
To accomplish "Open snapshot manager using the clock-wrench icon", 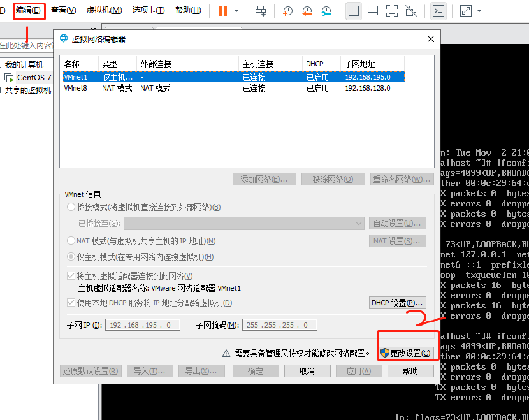I will pyautogui.click(x=326, y=11).
